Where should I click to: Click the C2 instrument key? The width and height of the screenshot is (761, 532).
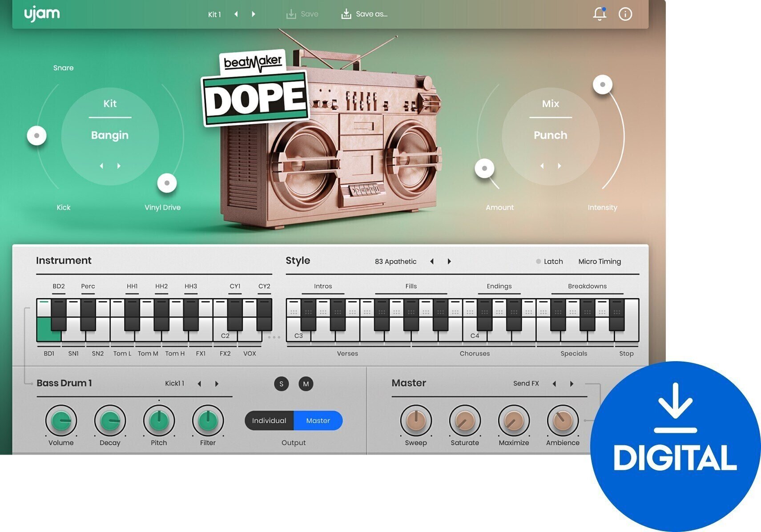coord(225,336)
